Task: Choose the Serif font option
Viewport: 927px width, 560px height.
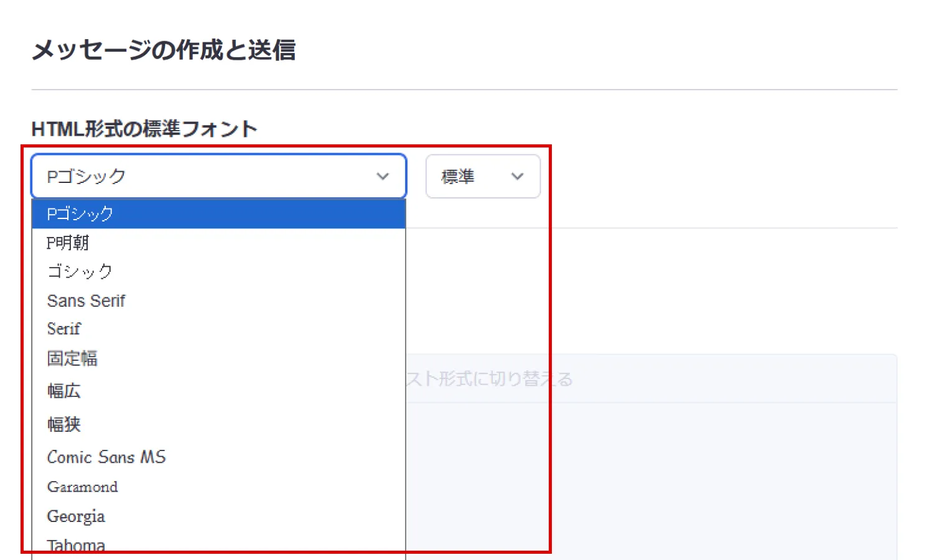Action: (x=64, y=329)
